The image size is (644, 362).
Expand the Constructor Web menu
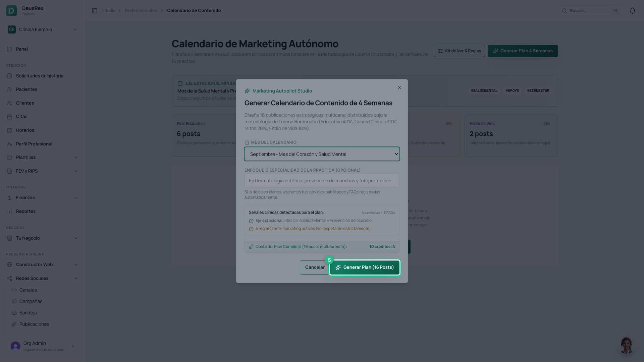43,264
